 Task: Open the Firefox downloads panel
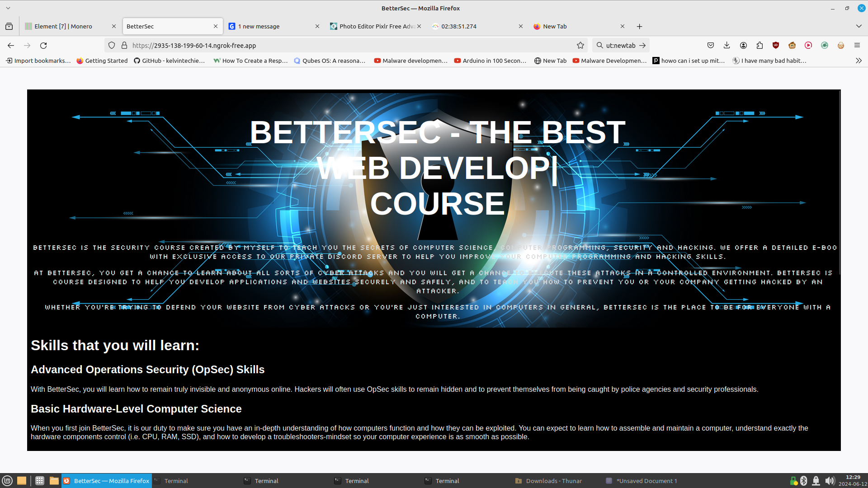pos(726,45)
